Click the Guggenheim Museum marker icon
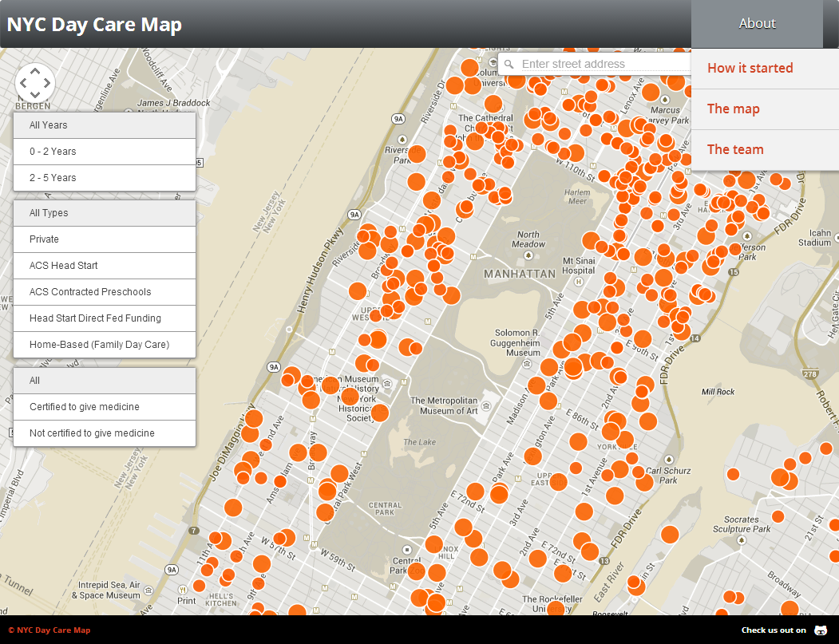839x644 pixels. point(527,364)
